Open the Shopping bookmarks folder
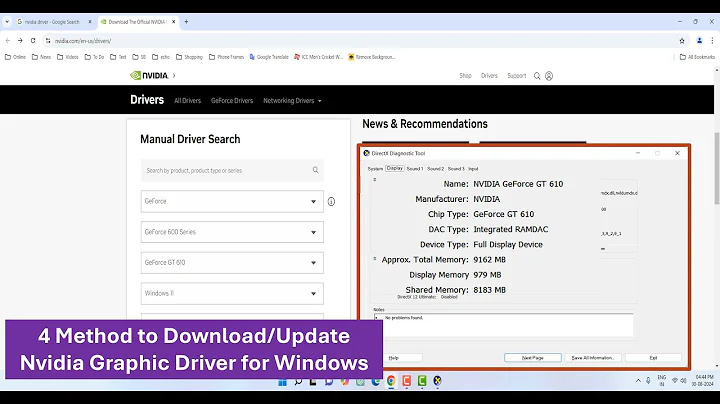The image size is (720, 404). pyautogui.click(x=189, y=57)
